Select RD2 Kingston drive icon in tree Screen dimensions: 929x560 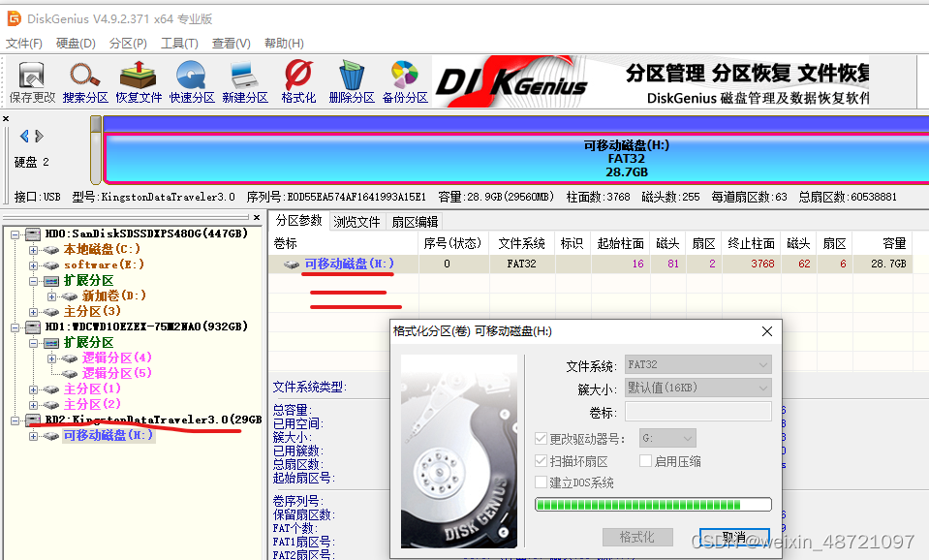33,420
